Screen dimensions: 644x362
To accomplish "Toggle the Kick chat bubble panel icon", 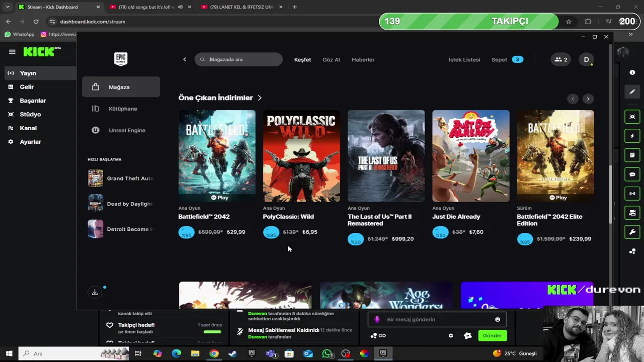I will point(632,174).
